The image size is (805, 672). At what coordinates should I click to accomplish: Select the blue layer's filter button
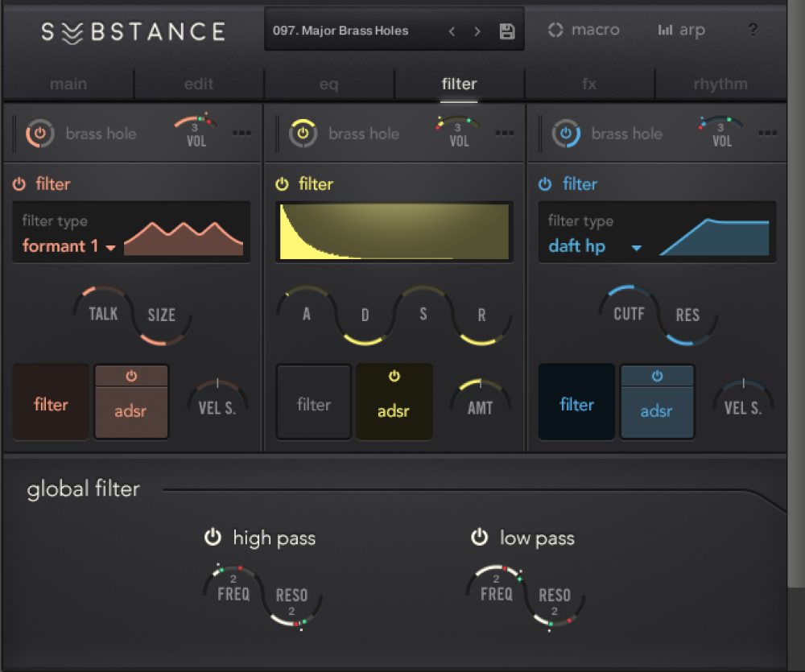tap(576, 404)
